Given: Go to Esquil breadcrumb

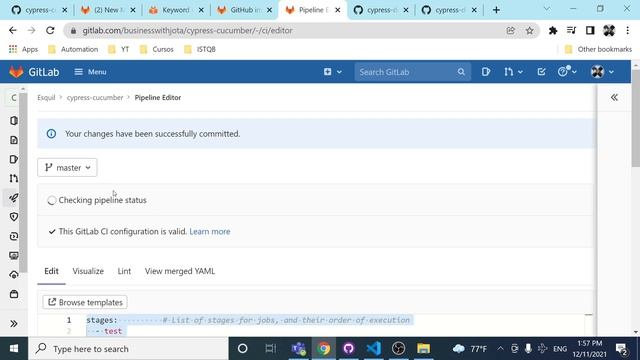Looking at the screenshot, I should (46, 98).
